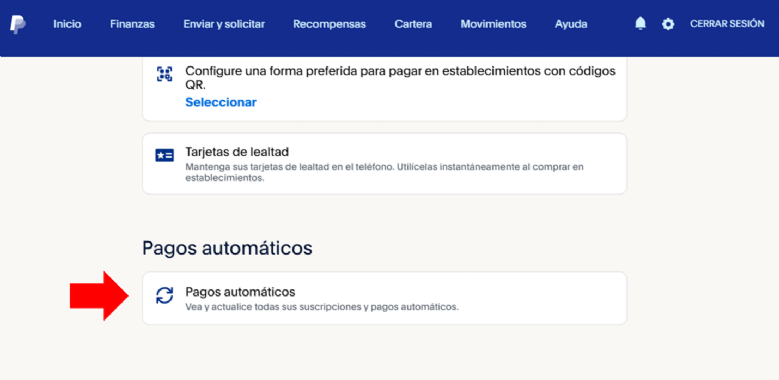Click the automatic payments refresh icon
The image size is (779, 380).
click(164, 295)
